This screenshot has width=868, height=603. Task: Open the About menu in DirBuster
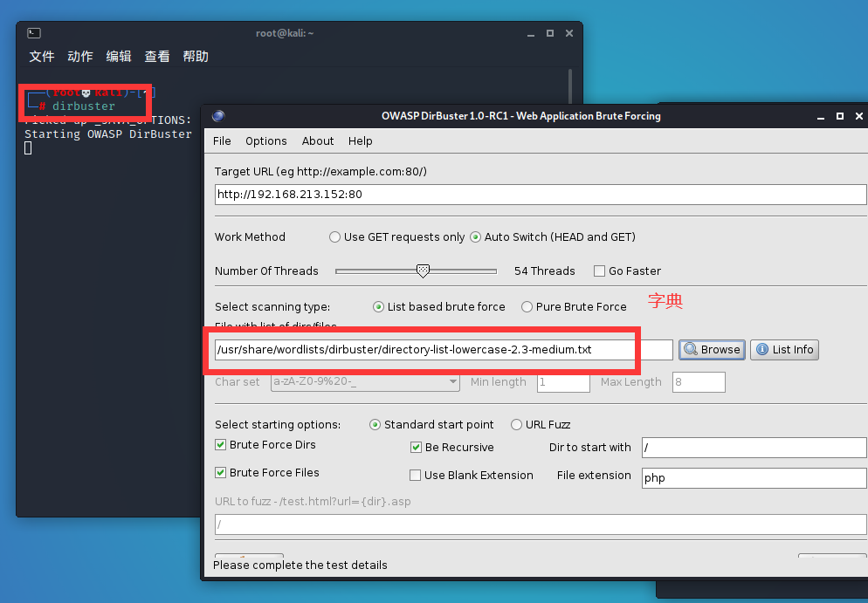318,141
